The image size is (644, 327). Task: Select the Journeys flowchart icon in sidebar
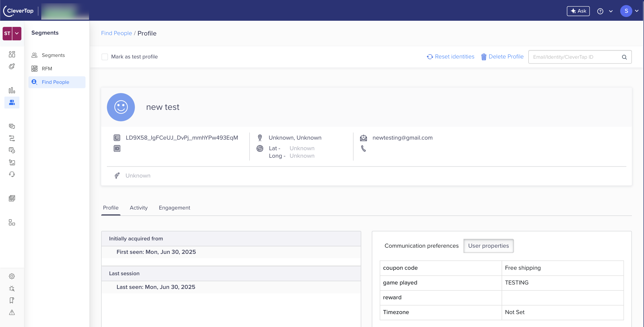(x=12, y=138)
